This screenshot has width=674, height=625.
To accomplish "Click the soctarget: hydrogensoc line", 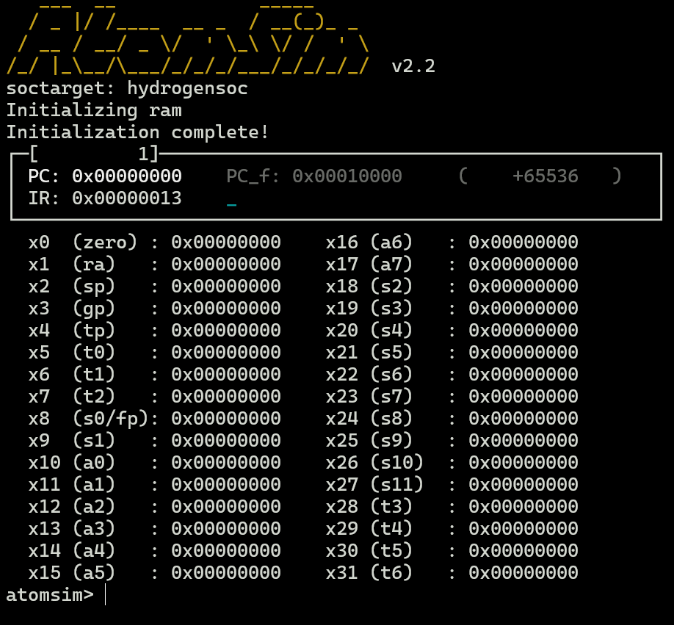I will (127, 88).
